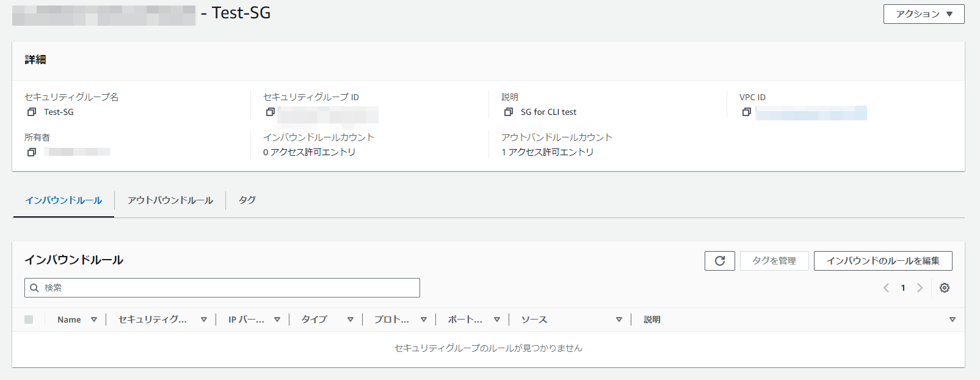Click インバウンドのルールを編集 button
Viewport: 980px width, 380px height.
[x=883, y=261]
